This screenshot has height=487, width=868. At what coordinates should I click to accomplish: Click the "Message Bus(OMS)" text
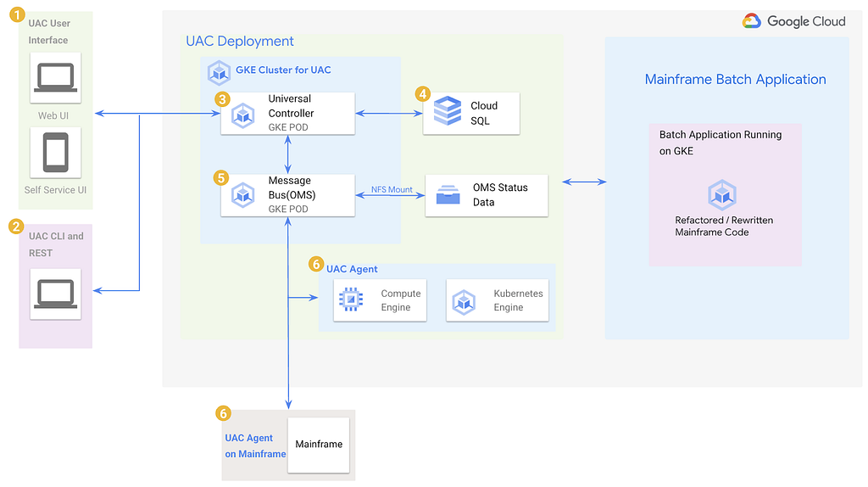pos(292,188)
